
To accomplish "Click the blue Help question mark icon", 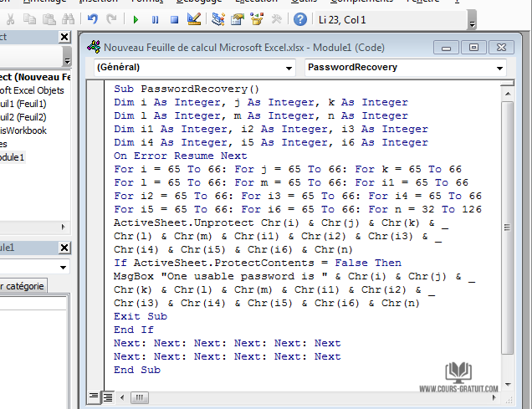I will pyautogui.click(x=300, y=18).
